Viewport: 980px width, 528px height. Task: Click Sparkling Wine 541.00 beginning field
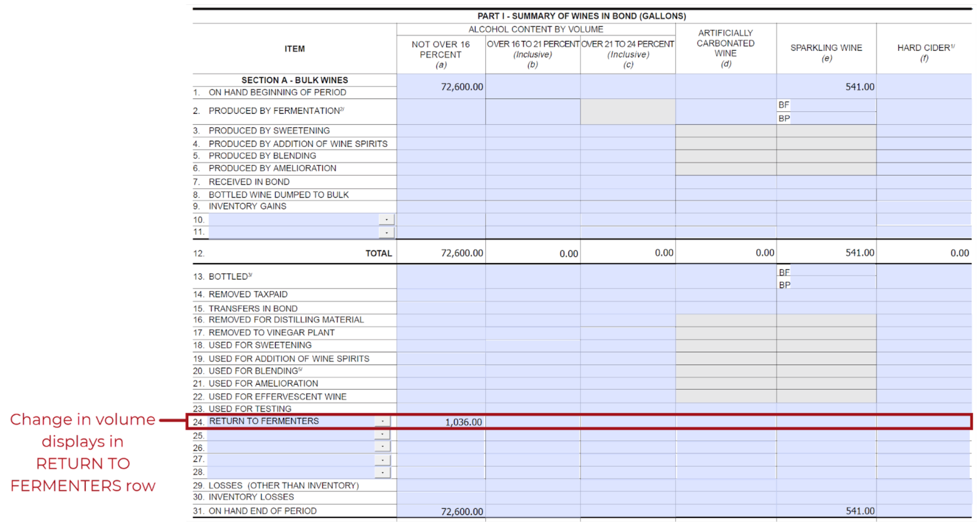(826, 87)
